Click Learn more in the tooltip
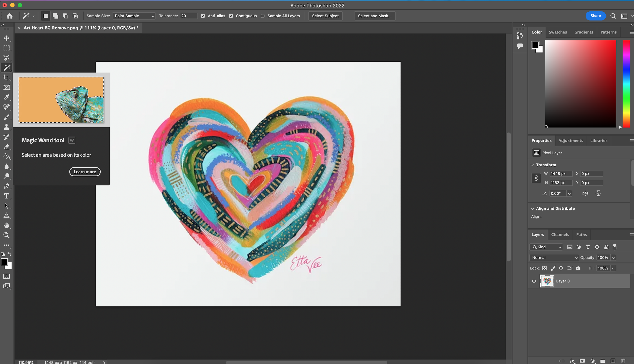Image resolution: width=634 pixels, height=364 pixels. (x=85, y=172)
